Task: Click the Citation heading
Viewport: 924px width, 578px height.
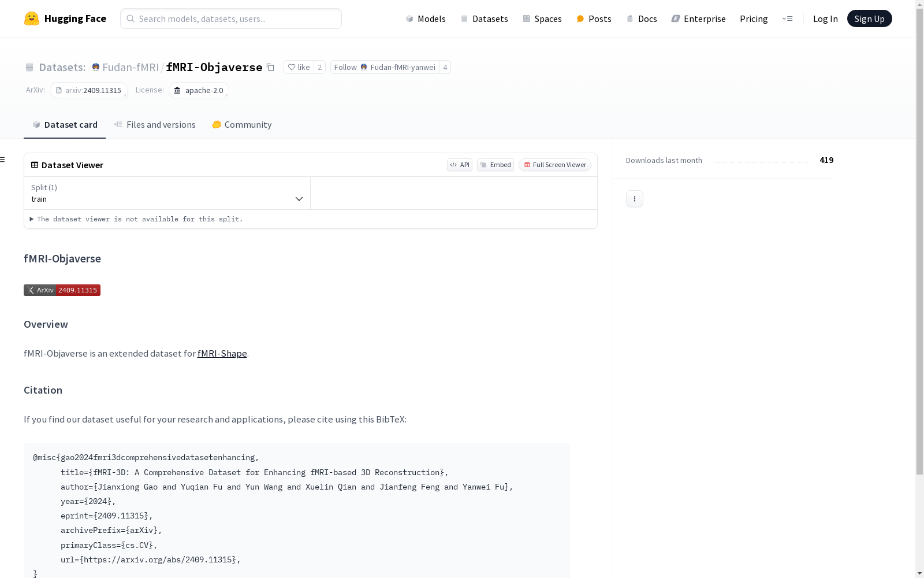Action: [x=43, y=390]
